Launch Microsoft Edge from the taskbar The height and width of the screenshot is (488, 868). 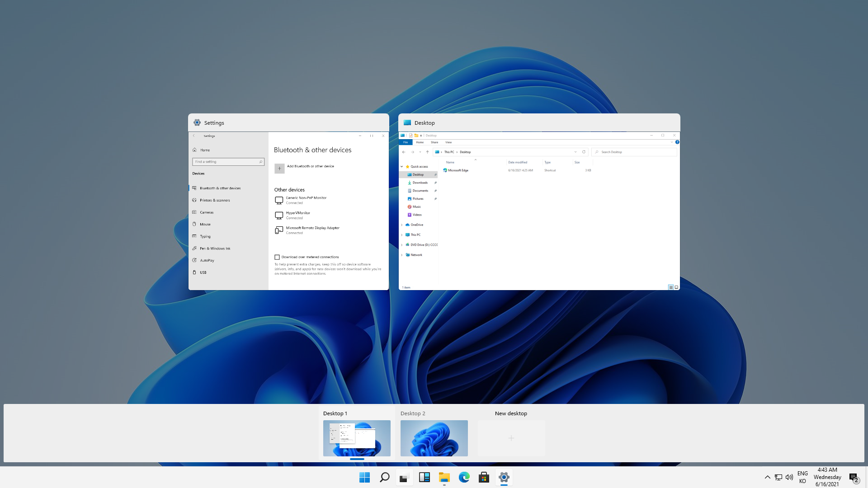click(x=464, y=477)
